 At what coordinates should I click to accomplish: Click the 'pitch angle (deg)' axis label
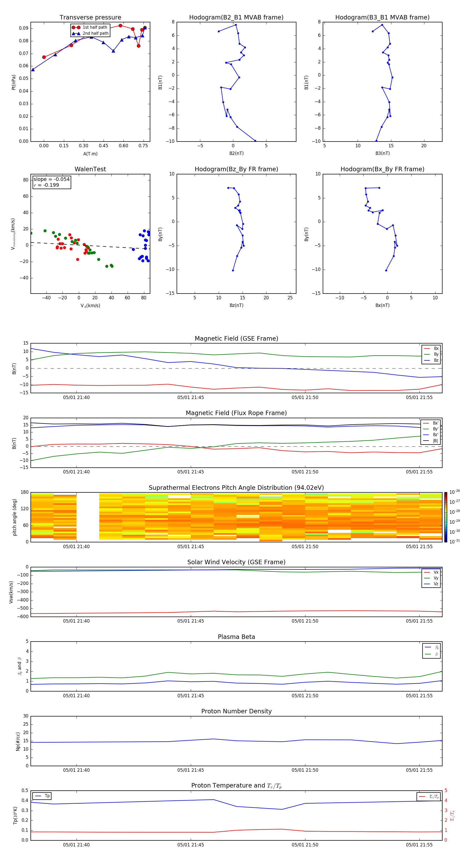(14, 517)
